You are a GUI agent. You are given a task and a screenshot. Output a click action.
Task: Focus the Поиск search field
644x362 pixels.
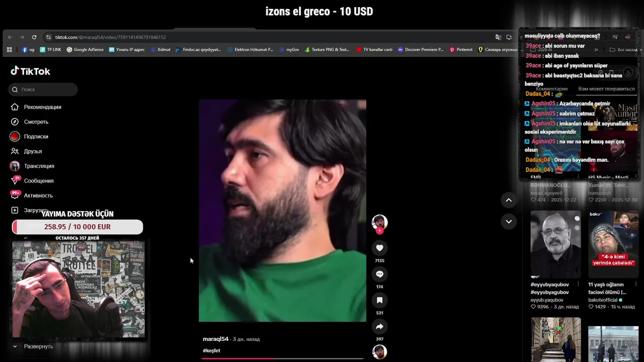click(43, 89)
